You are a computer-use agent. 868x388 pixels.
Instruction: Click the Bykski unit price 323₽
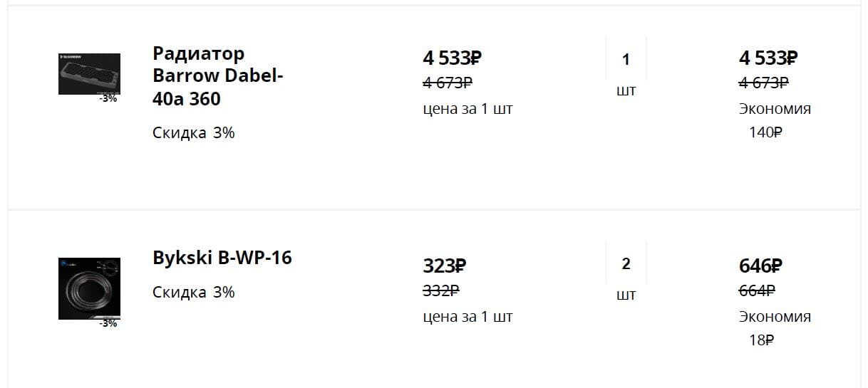(444, 266)
